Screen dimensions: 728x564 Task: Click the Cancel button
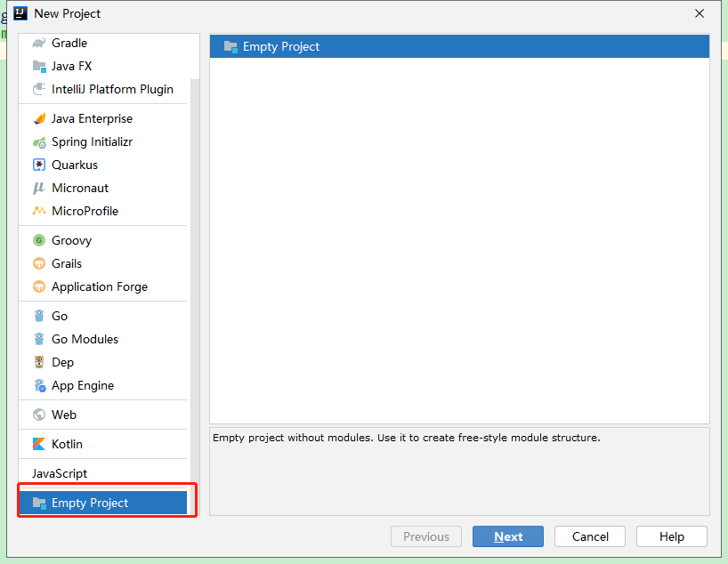[590, 536]
